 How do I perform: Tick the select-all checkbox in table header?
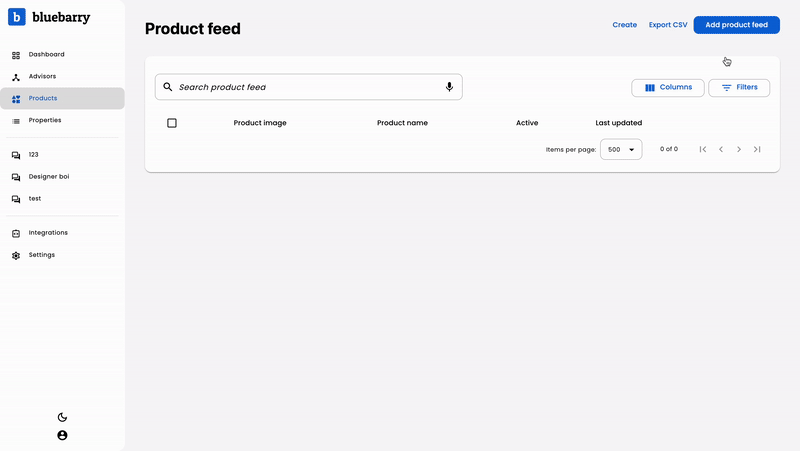tap(172, 123)
